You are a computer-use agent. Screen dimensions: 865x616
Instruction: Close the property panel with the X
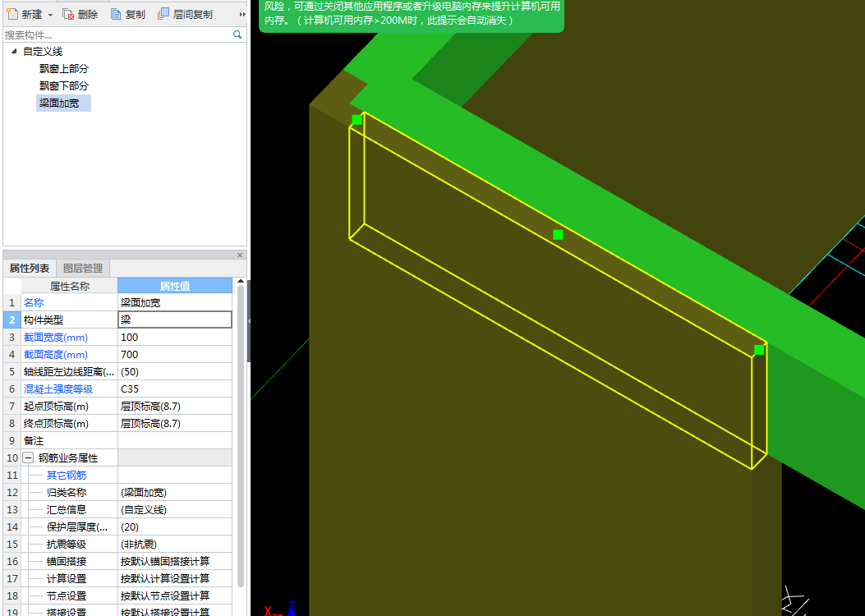click(x=240, y=255)
